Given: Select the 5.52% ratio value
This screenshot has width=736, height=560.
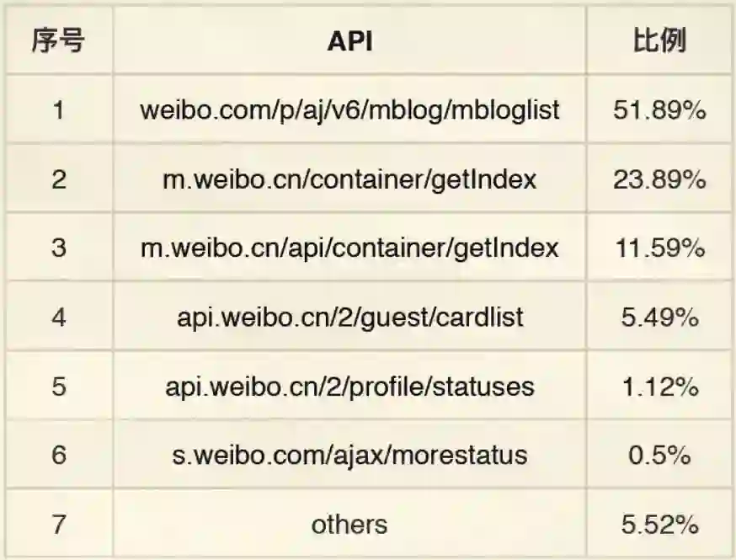Looking at the screenshot, I should 659,525.
